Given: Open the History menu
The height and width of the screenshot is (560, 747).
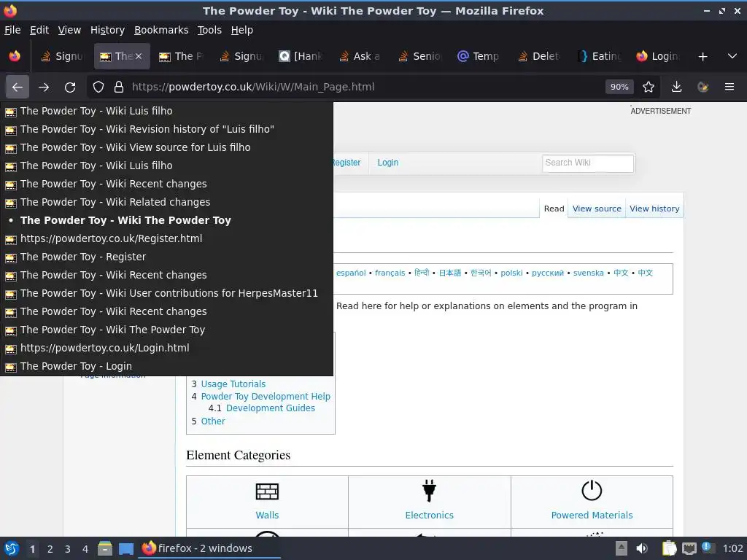Looking at the screenshot, I should pyautogui.click(x=107, y=30).
